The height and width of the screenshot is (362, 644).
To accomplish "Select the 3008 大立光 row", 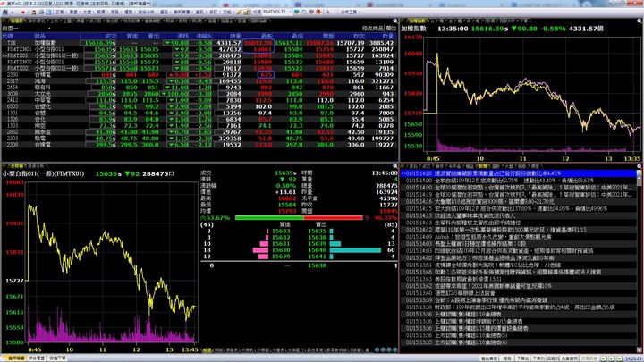I will 199,94.
